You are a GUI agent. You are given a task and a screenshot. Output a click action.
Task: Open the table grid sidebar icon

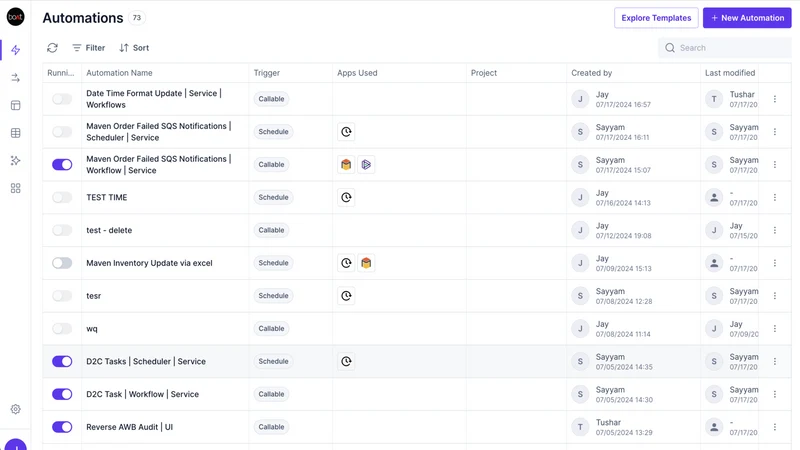coord(15,133)
